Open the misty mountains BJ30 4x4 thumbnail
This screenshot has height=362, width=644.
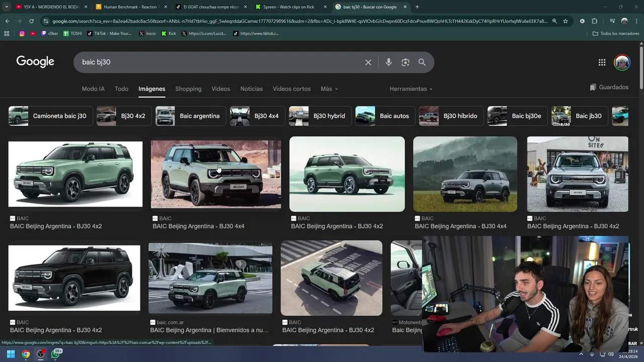465,174
